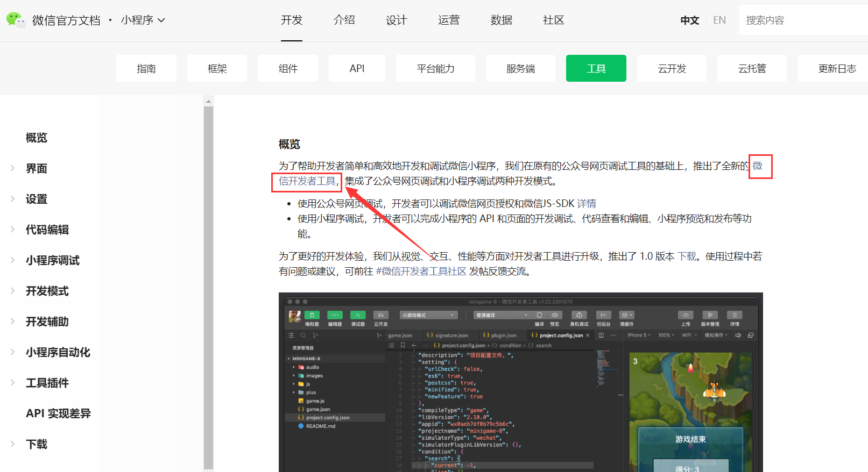Click the 预览 eye icon in screenshot

pyautogui.click(x=555, y=316)
